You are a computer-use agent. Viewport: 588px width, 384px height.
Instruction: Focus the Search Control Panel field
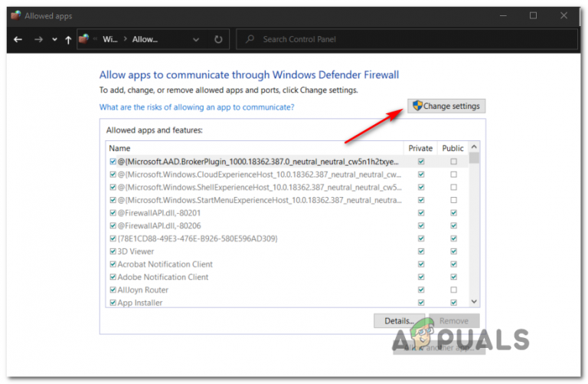click(407, 39)
